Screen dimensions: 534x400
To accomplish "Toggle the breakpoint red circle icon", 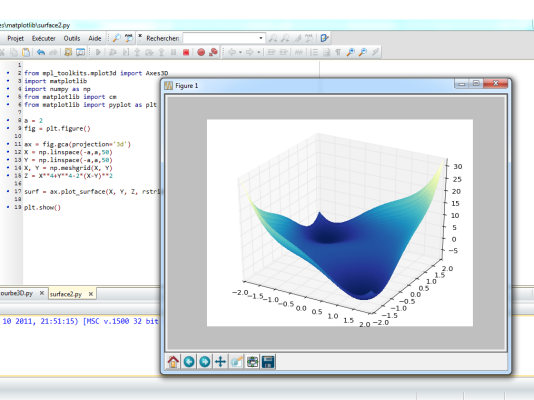I will point(201,52).
